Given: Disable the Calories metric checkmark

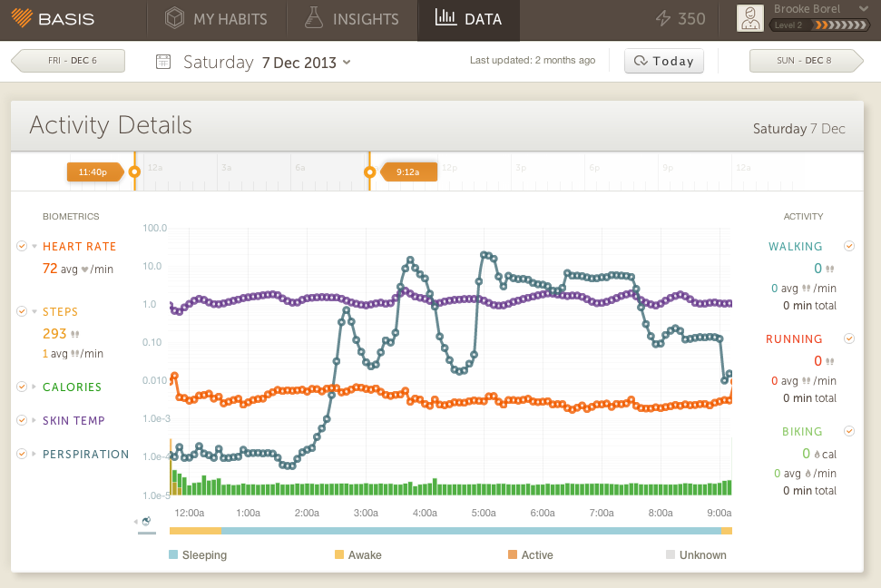Looking at the screenshot, I should pos(22,387).
